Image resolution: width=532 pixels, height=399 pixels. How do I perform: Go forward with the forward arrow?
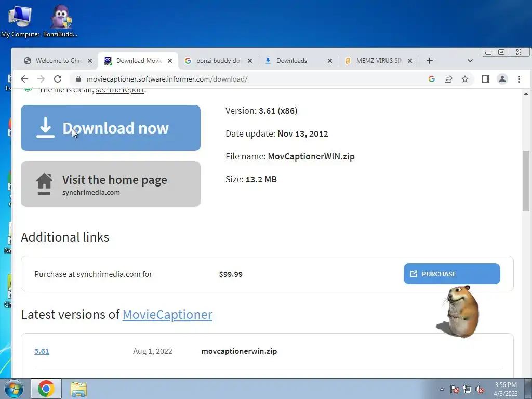41,79
